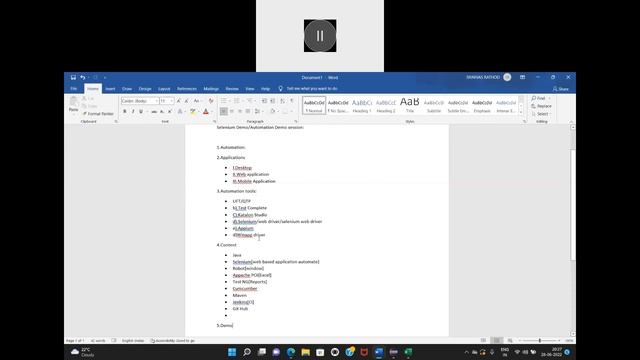
Task: Click the user account avatar
Action: (507, 77)
